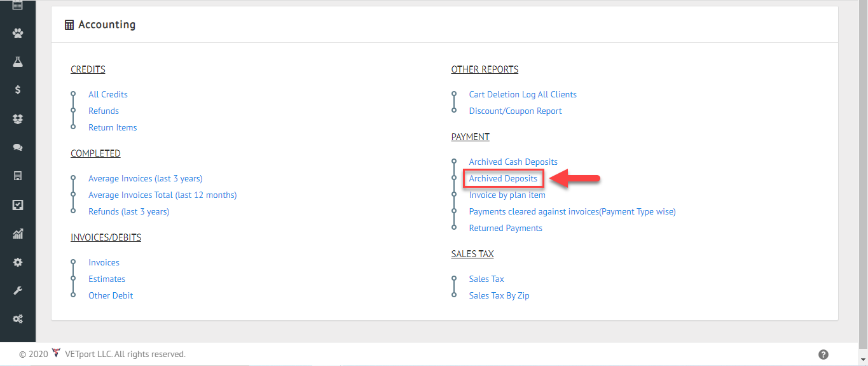Click the help question mark icon
Image resolution: width=868 pixels, height=366 pixels.
tap(823, 355)
